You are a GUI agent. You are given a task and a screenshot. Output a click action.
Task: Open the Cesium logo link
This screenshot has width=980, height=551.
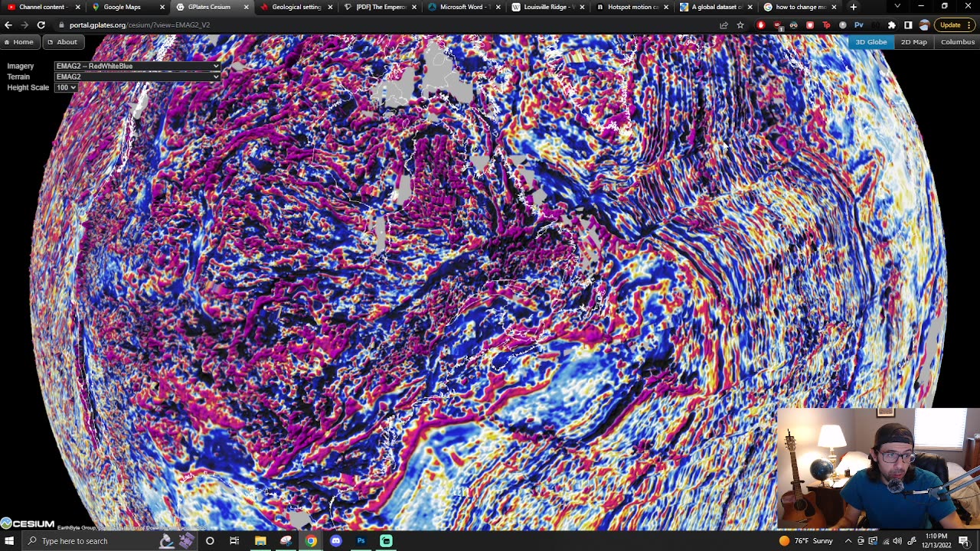click(x=28, y=524)
